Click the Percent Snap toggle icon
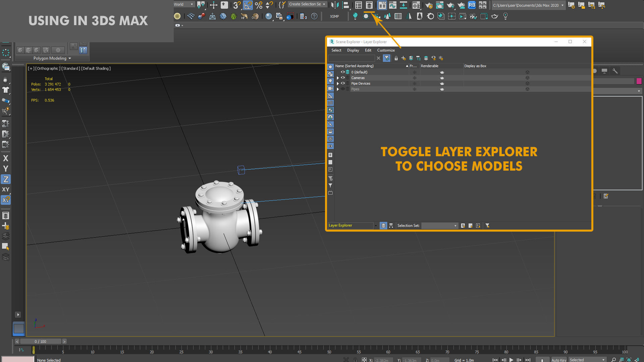The height and width of the screenshot is (362, 644). coord(259,5)
